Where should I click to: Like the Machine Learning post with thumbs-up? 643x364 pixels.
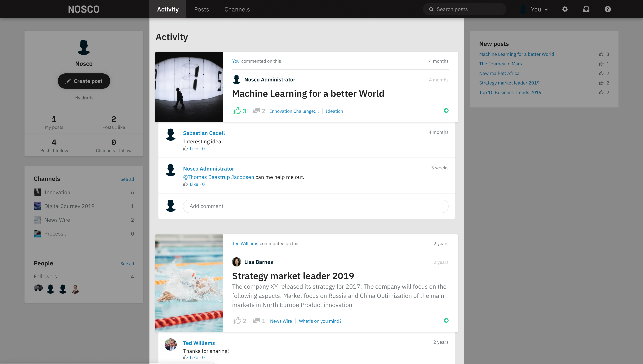pos(237,110)
